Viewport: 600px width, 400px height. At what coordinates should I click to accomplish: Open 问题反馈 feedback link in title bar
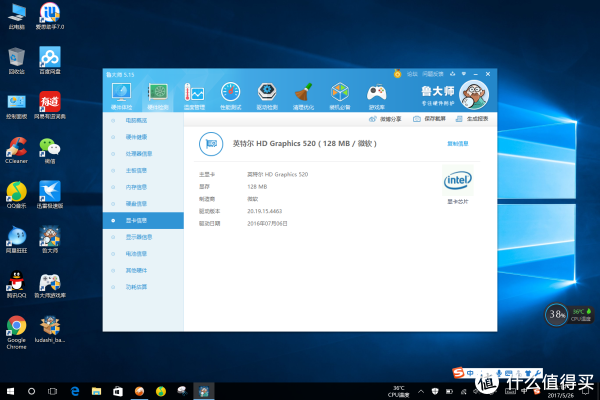pyautogui.click(x=432, y=74)
